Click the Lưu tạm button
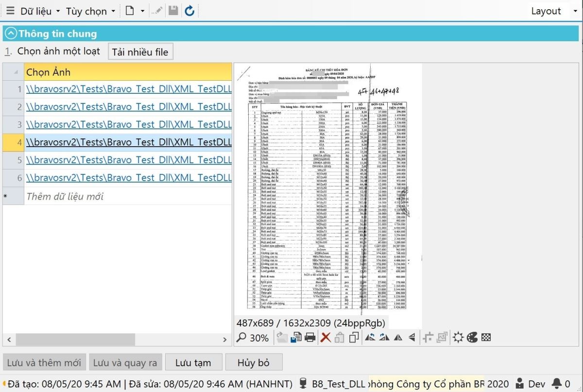The width and height of the screenshot is (583, 392). pyautogui.click(x=193, y=362)
